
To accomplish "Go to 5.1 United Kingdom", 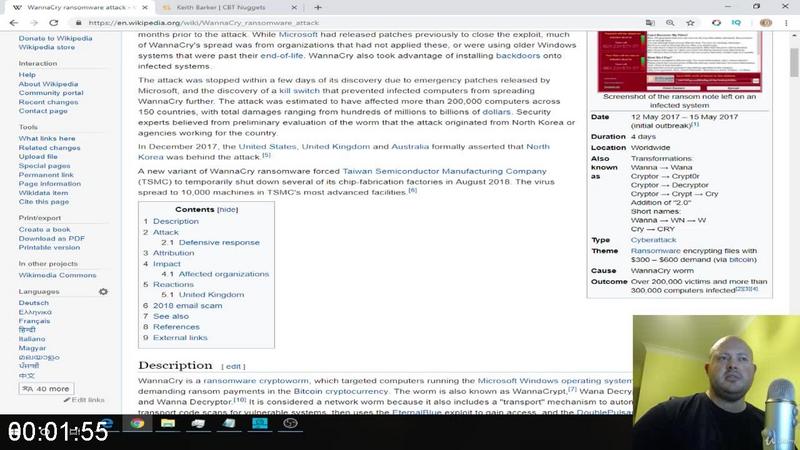I will 211,295.
